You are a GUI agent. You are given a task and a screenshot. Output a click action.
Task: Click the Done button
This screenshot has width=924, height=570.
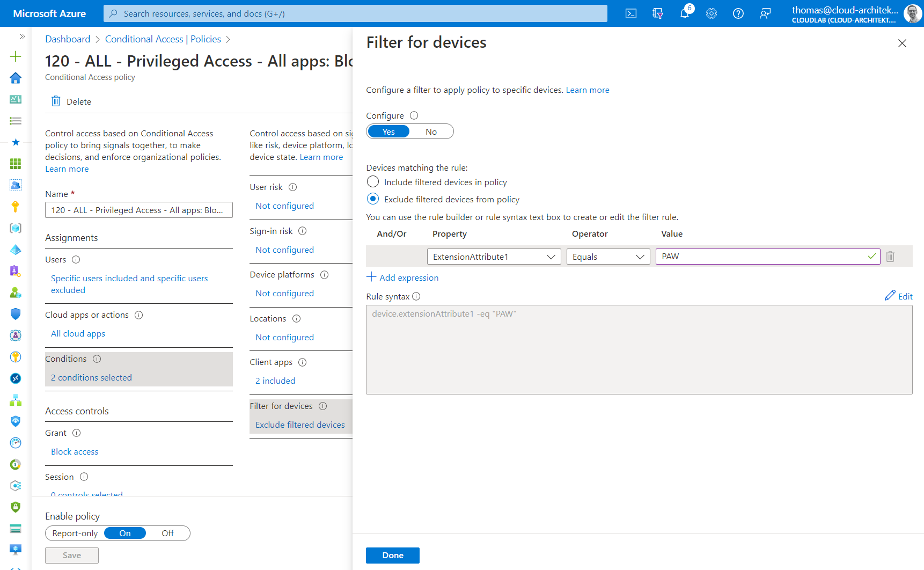pos(393,556)
